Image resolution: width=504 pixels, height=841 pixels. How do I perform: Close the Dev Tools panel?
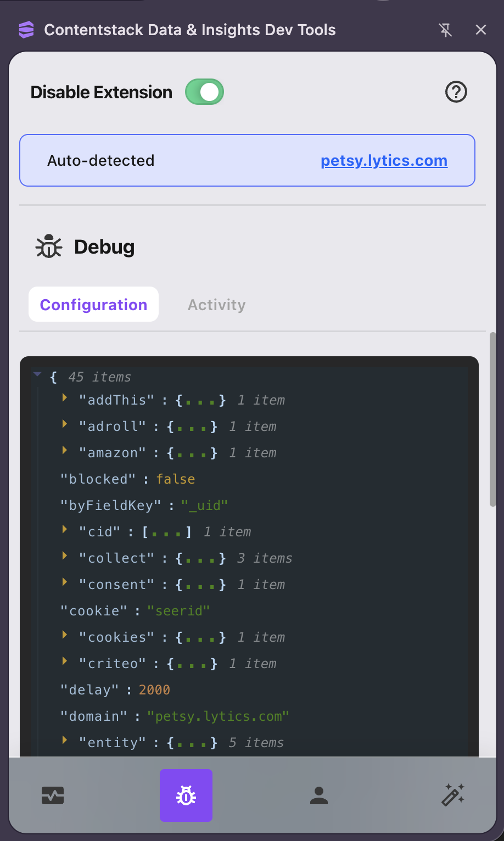tap(481, 30)
